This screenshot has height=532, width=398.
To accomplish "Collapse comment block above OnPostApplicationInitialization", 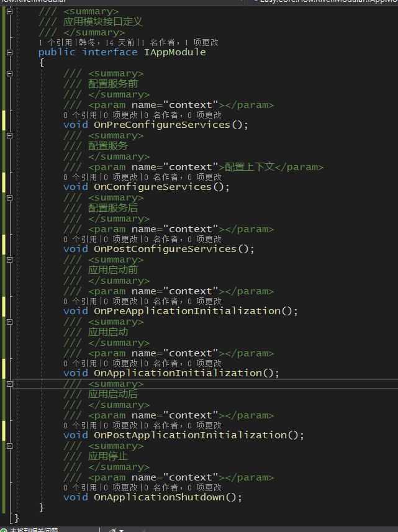I will [x=9, y=384].
